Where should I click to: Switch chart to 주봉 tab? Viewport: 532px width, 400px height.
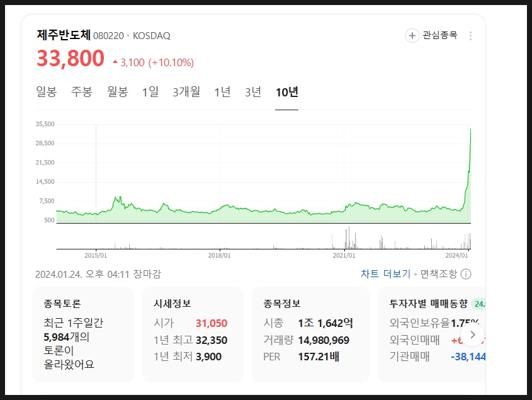[x=81, y=92]
